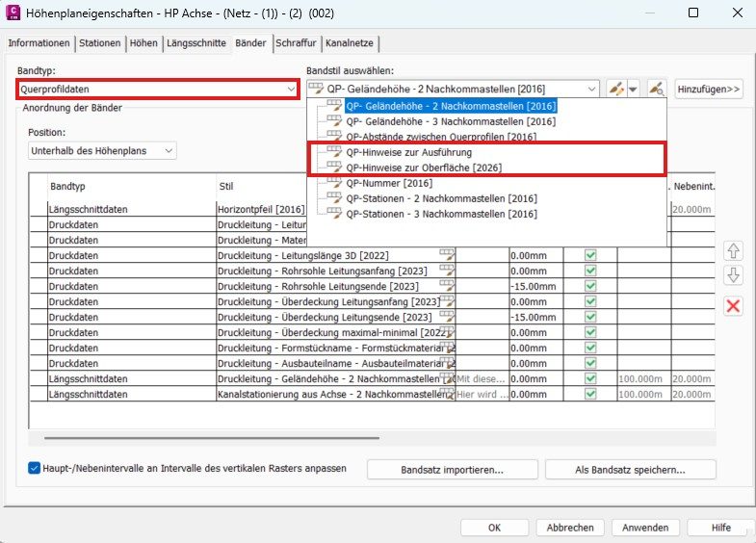Click the pick style from drawing icon
This screenshot has width=756, height=543.
656,89
